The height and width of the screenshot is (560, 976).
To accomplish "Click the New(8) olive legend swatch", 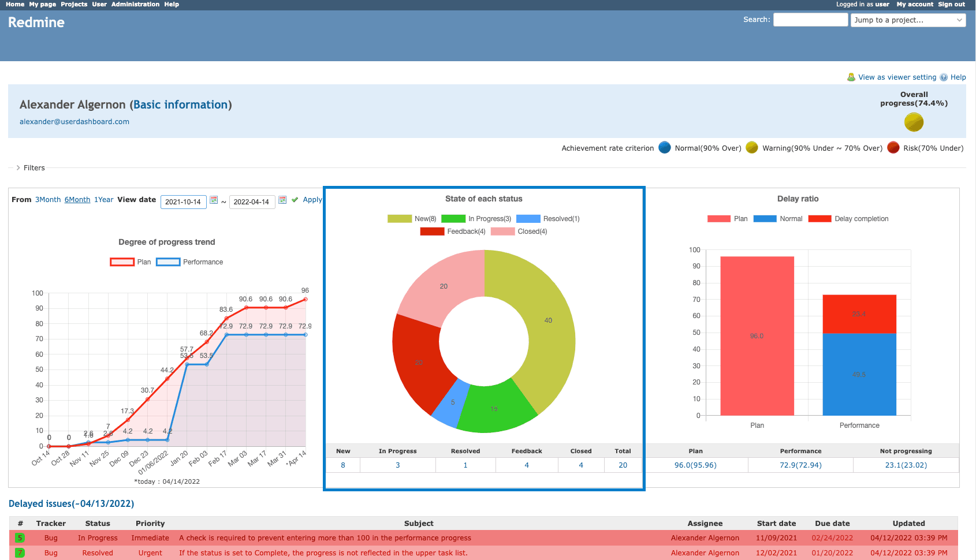I will [x=400, y=219].
